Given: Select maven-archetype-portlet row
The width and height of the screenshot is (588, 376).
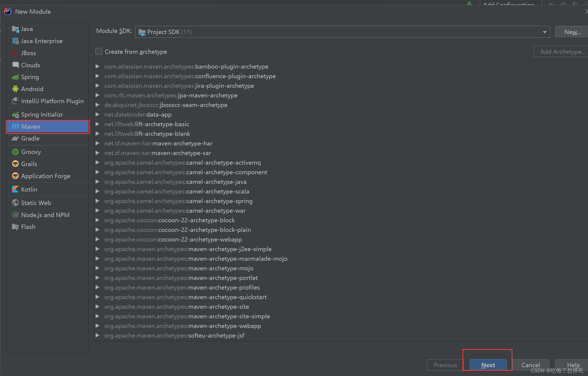Looking at the screenshot, I should coord(341,278).
